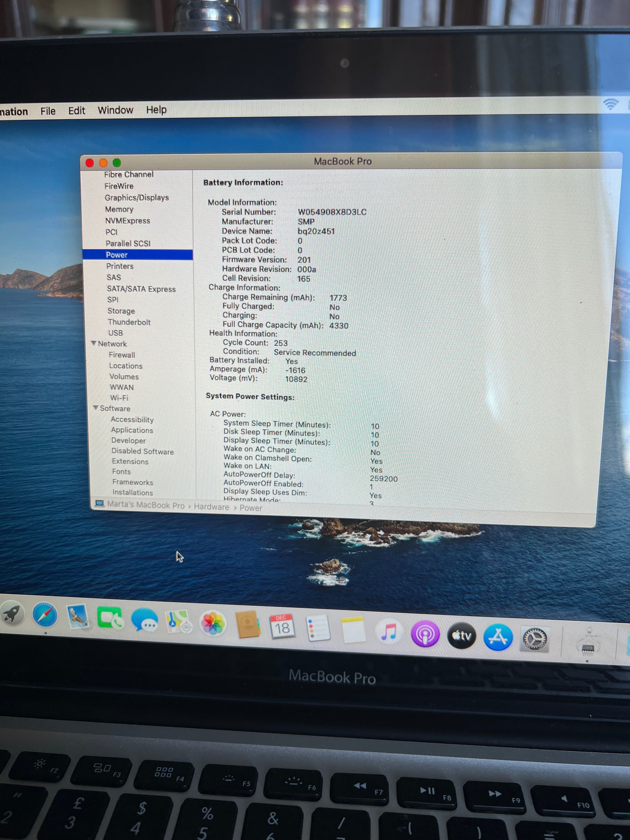This screenshot has width=630, height=840.
Task: Open Launchpad from the Dock
Action: pos(12,614)
